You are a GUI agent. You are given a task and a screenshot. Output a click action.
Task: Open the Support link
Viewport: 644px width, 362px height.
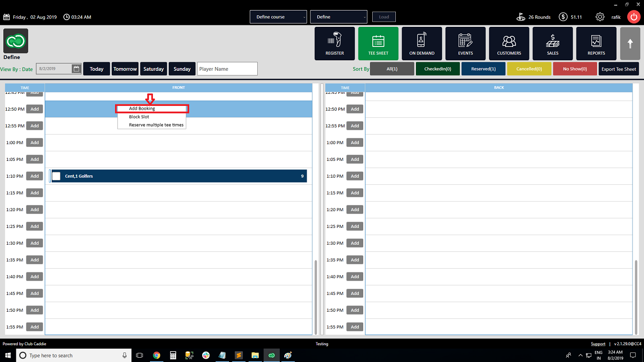point(598,344)
